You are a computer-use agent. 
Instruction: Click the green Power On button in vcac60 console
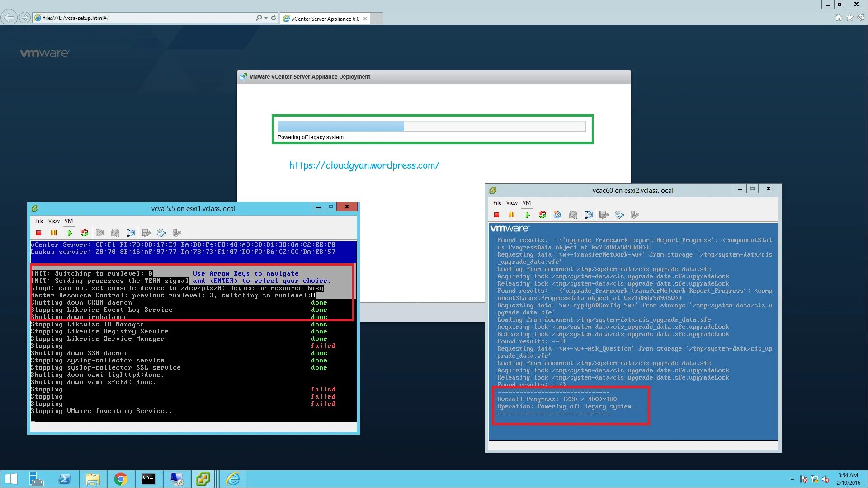pyautogui.click(x=527, y=215)
